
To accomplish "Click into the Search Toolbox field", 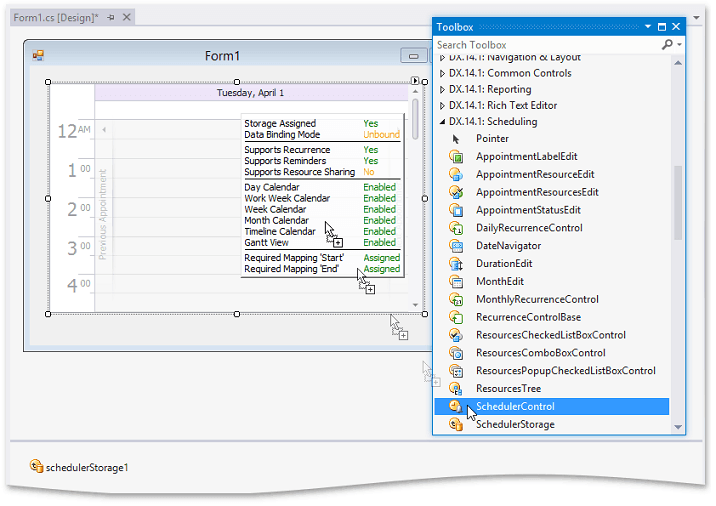I will coord(547,45).
